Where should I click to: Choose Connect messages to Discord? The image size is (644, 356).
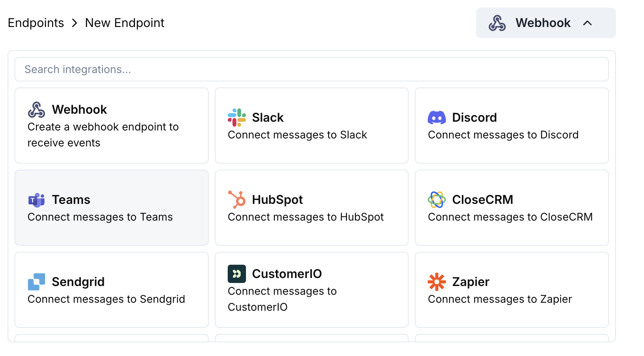503,135
